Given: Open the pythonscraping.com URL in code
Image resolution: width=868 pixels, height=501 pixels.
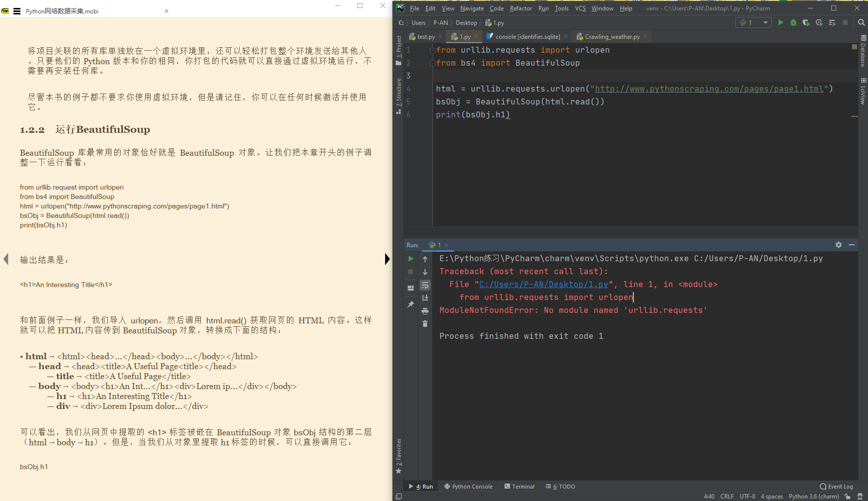Looking at the screenshot, I should tap(709, 89).
